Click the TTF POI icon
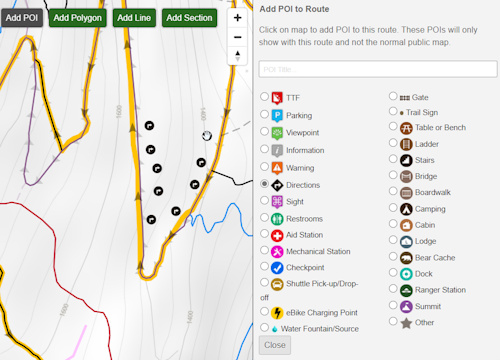This screenshot has height=360, width=500. click(x=277, y=98)
